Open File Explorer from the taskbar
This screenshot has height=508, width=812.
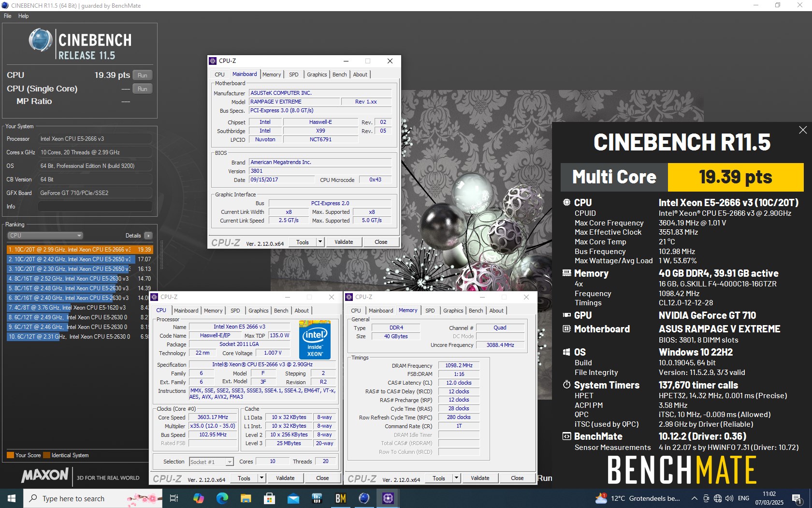point(246,498)
